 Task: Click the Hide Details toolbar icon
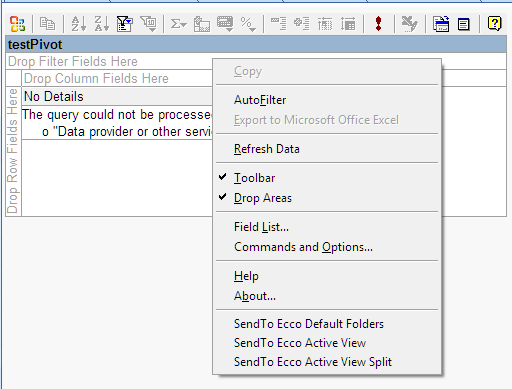tap(325, 24)
